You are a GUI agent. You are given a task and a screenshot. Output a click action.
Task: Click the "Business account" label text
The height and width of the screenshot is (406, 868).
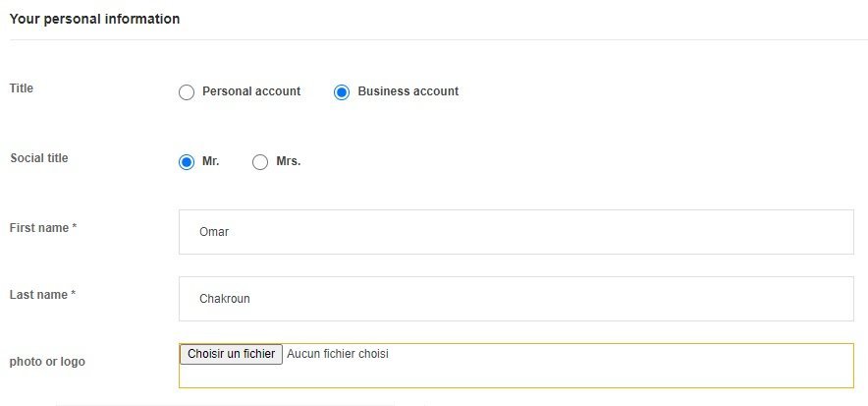pyautogui.click(x=408, y=91)
